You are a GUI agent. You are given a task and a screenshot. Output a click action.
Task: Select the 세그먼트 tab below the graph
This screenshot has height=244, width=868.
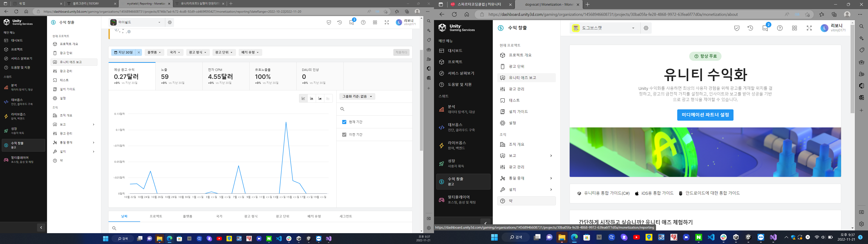click(x=346, y=216)
